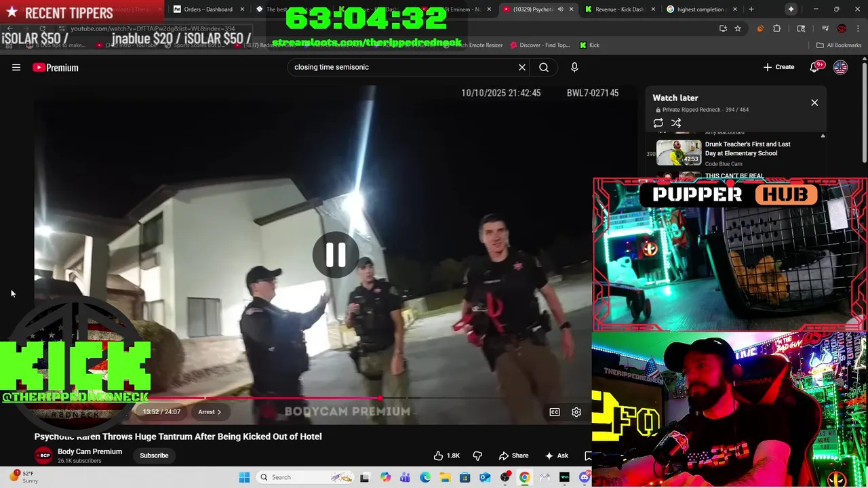Toggle closed captions on the player
The width and height of the screenshot is (868, 488).
555,411
